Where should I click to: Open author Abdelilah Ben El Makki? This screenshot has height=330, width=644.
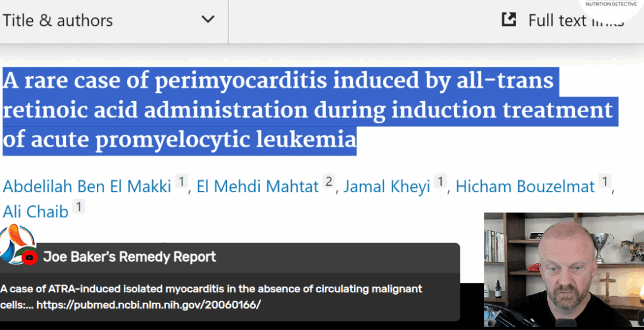click(x=87, y=186)
